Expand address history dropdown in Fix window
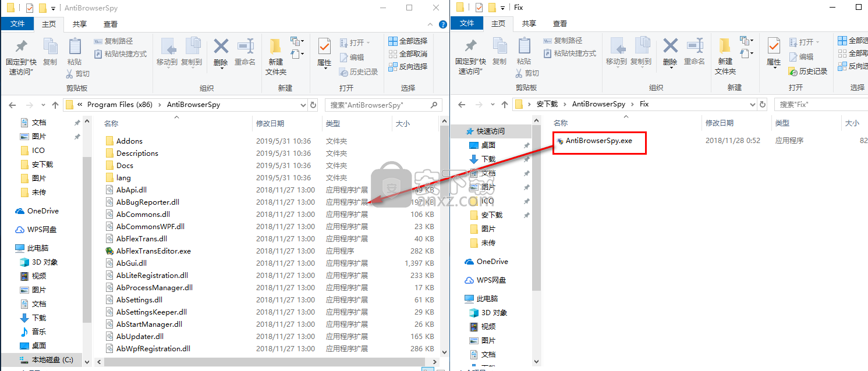 [752, 104]
